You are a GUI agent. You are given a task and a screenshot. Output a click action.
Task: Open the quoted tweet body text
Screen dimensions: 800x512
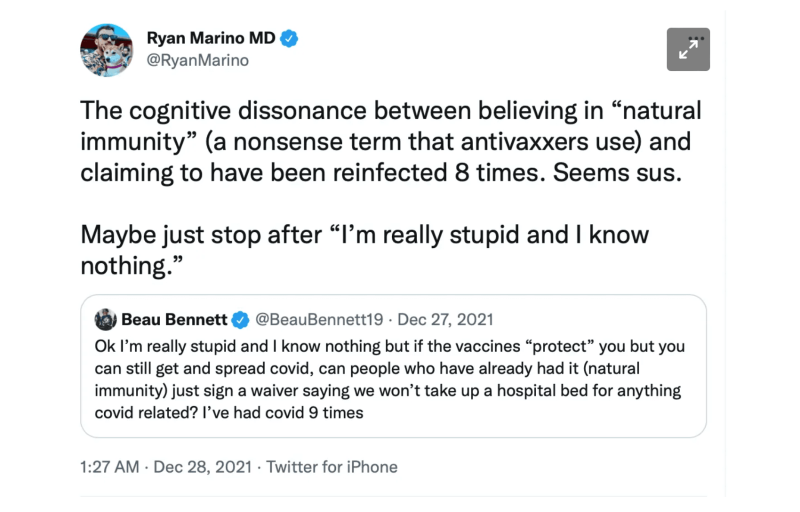pyautogui.click(x=389, y=379)
